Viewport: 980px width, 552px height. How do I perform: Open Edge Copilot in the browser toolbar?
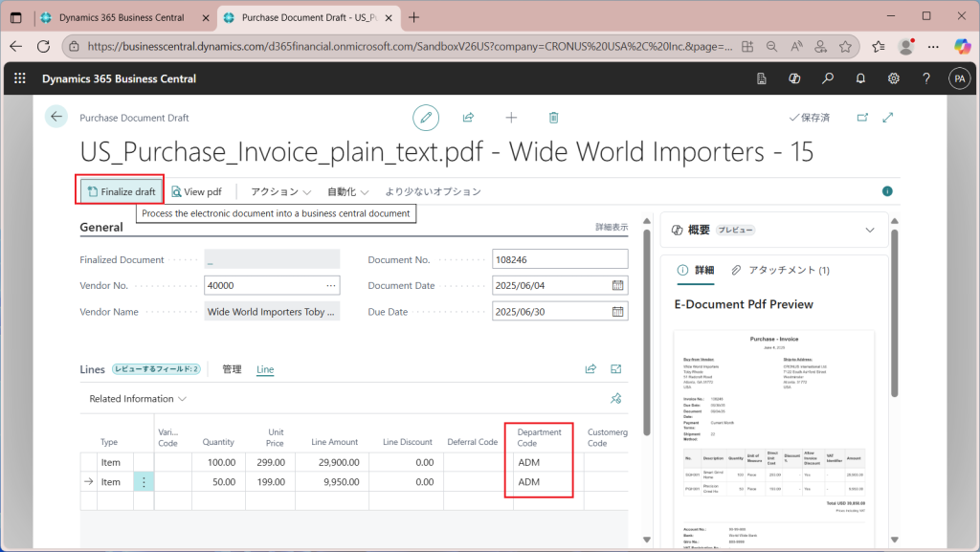[x=963, y=46]
